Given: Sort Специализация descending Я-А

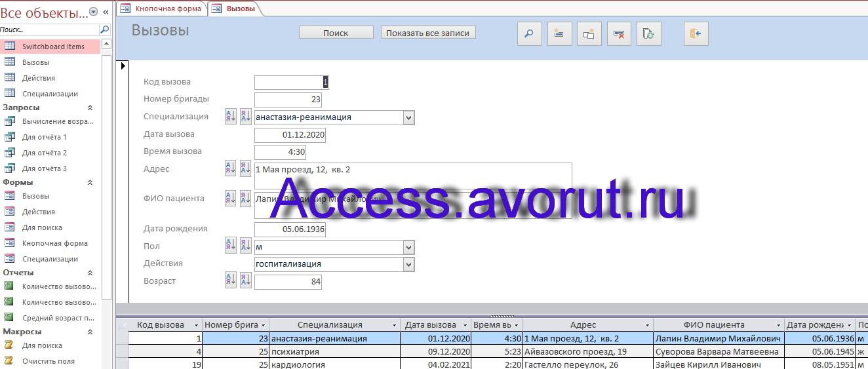Looking at the screenshot, I should (245, 117).
